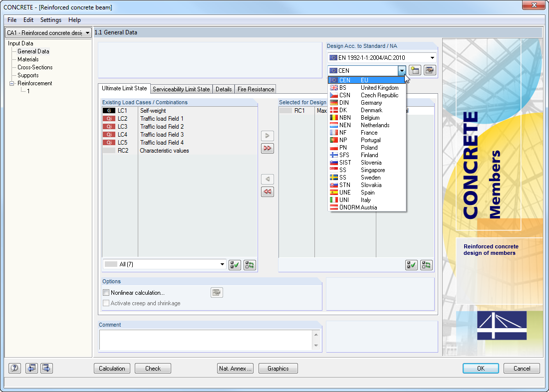Image resolution: width=549 pixels, height=392 pixels.
Task: Open the help icon button at bottom left
Action: (x=14, y=368)
